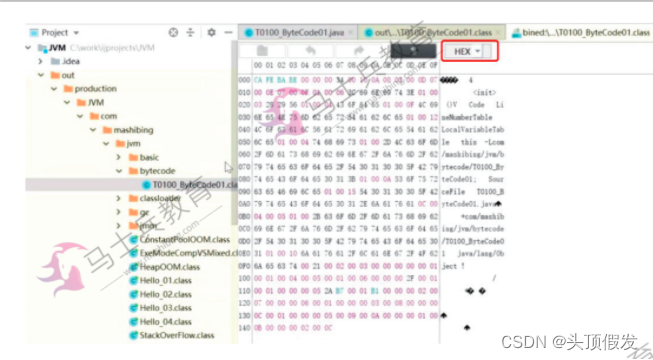Screen dimensions: 653x360
Task: Click hex row at offset 000 starting CA FE
Action: (345, 80)
